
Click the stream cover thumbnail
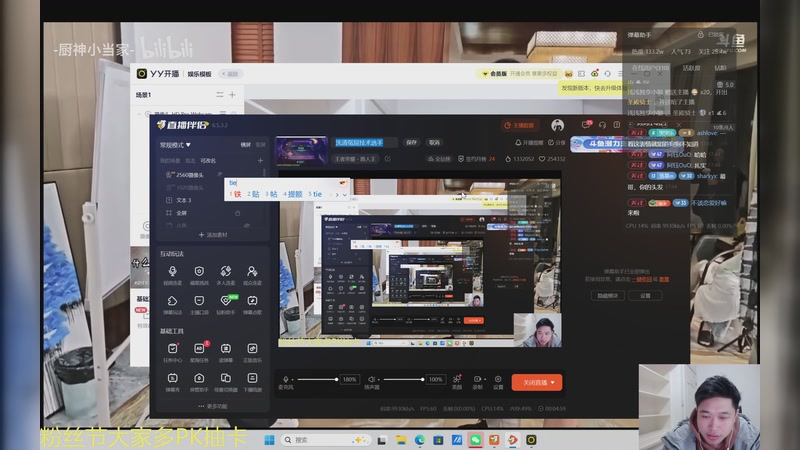coord(302,151)
